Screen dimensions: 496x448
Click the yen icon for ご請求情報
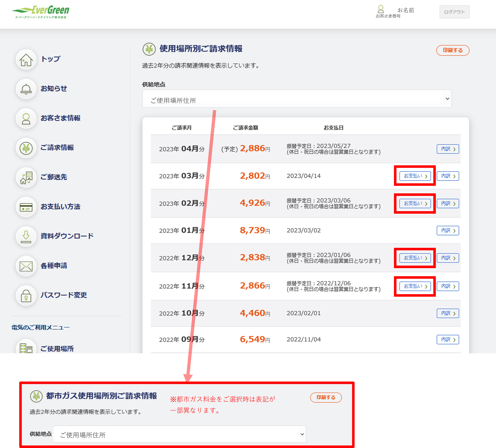tap(26, 148)
